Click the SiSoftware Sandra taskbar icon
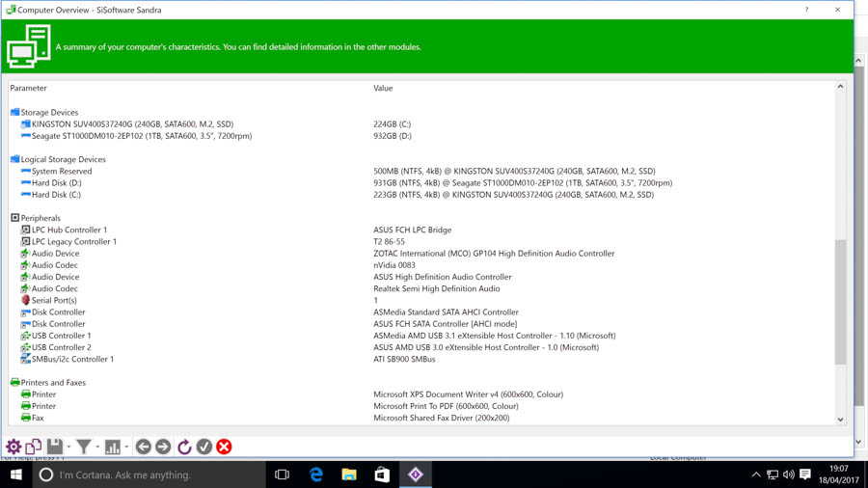Image resolution: width=868 pixels, height=488 pixels. coord(416,474)
